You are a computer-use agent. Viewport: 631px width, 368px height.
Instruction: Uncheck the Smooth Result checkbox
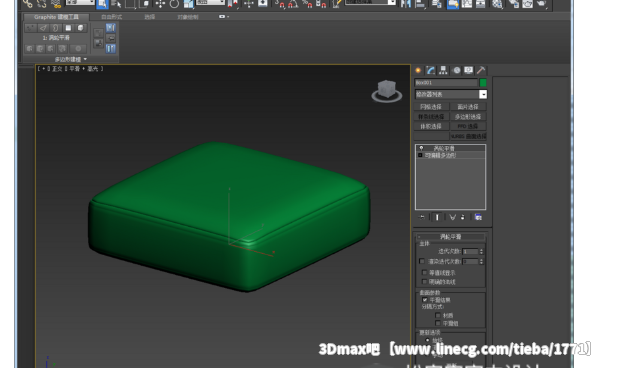click(x=425, y=300)
